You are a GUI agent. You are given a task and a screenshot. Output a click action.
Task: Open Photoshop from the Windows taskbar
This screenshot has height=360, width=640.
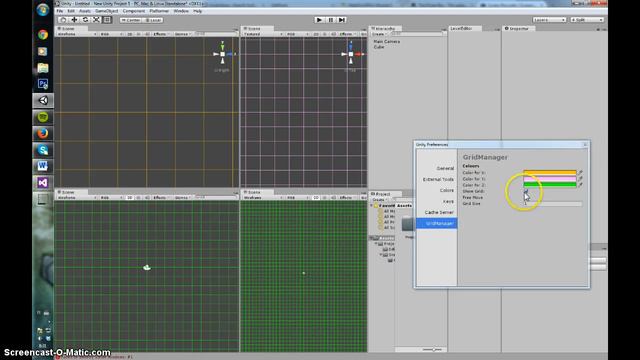43,84
